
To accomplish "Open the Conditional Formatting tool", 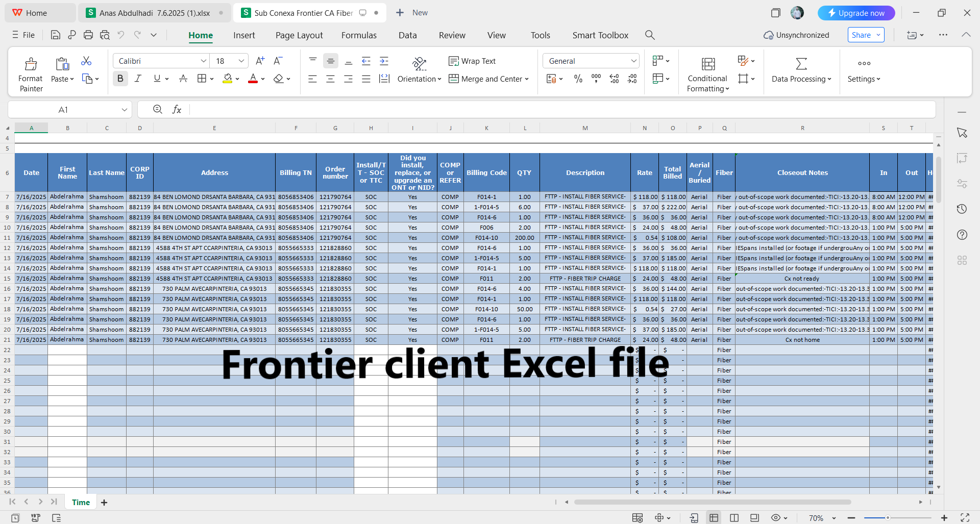I will pos(707,74).
